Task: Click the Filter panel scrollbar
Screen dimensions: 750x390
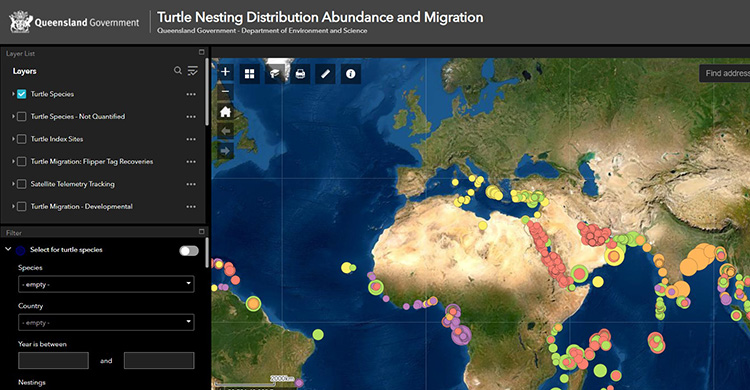Action: tap(207, 253)
